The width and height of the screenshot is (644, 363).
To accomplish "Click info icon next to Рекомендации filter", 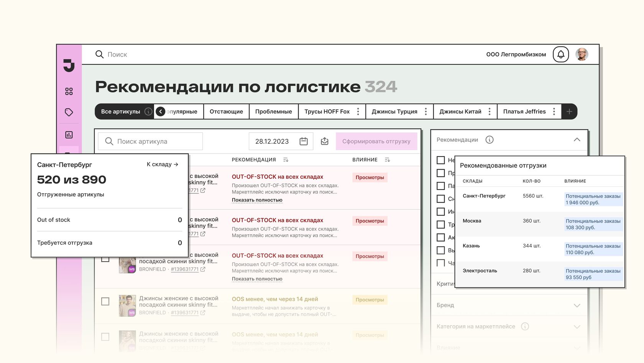I will click(x=490, y=140).
